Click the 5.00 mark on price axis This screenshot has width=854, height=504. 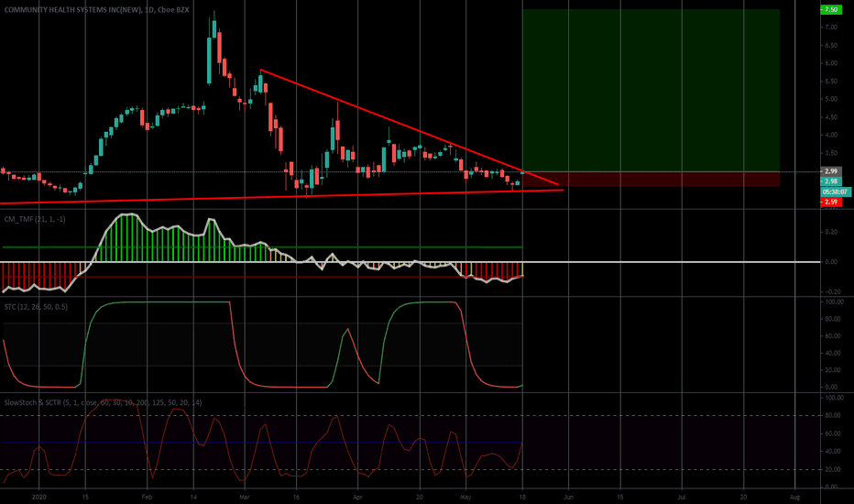point(830,99)
